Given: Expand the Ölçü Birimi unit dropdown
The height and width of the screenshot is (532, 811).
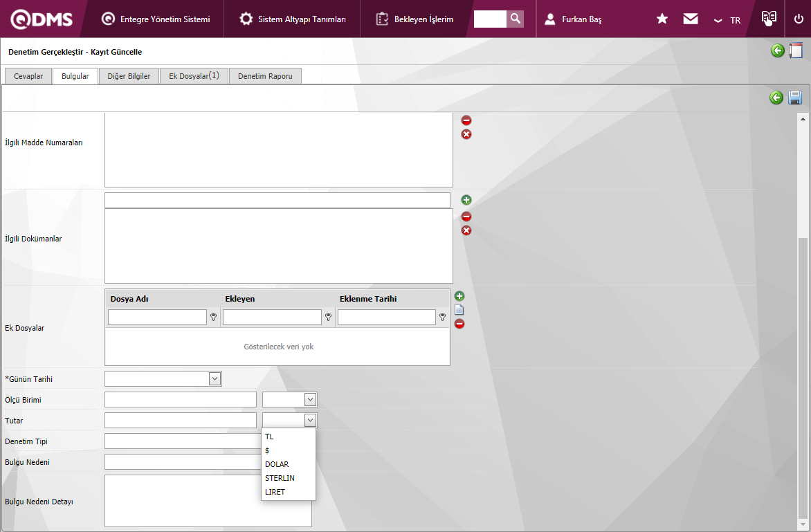Looking at the screenshot, I should [x=310, y=399].
